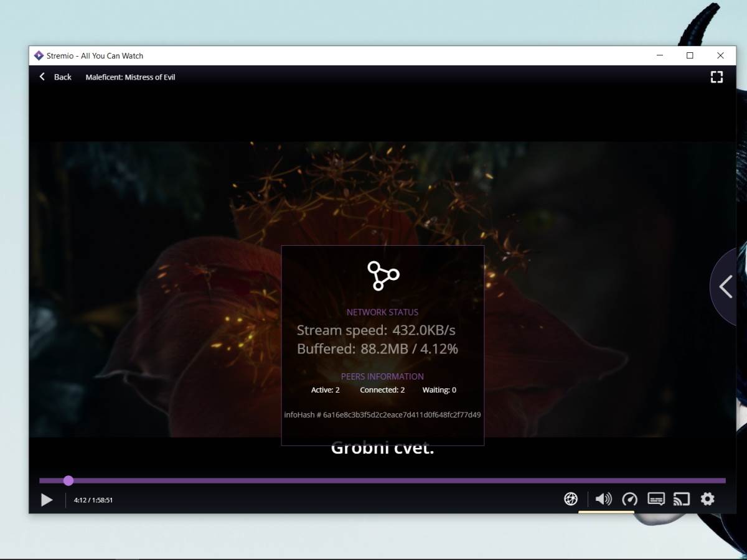This screenshot has width=747, height=560.
Task: Open the playback speed gauge icon
Action: [629, 499]
